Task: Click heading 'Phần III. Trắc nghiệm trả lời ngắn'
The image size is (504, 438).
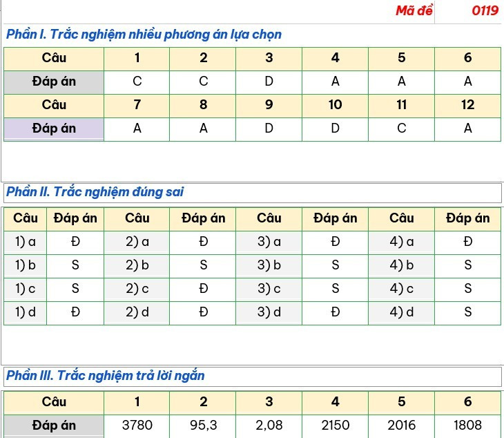Action: point(106,376)
